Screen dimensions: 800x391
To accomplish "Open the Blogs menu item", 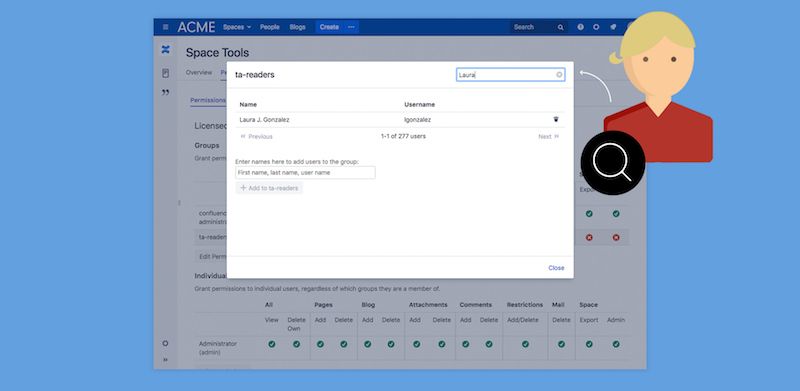I will click(x=297, y=27).
